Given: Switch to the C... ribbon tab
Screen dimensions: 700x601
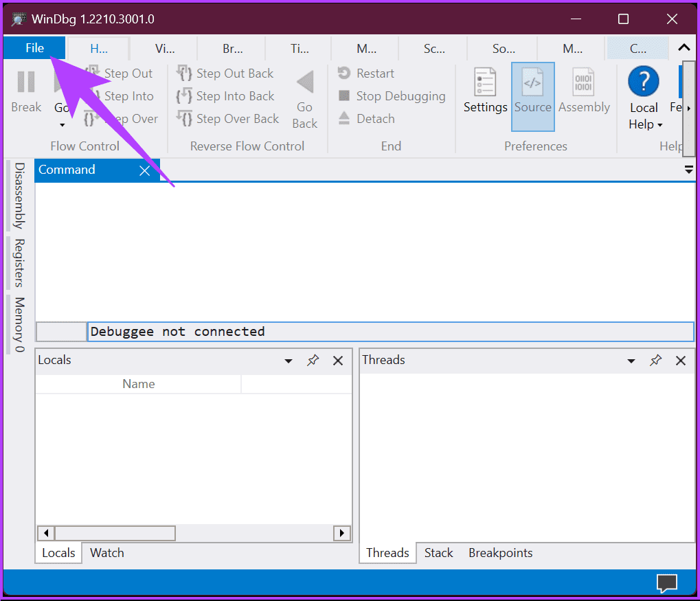Looking at the screenshot, I should (638, 48).
